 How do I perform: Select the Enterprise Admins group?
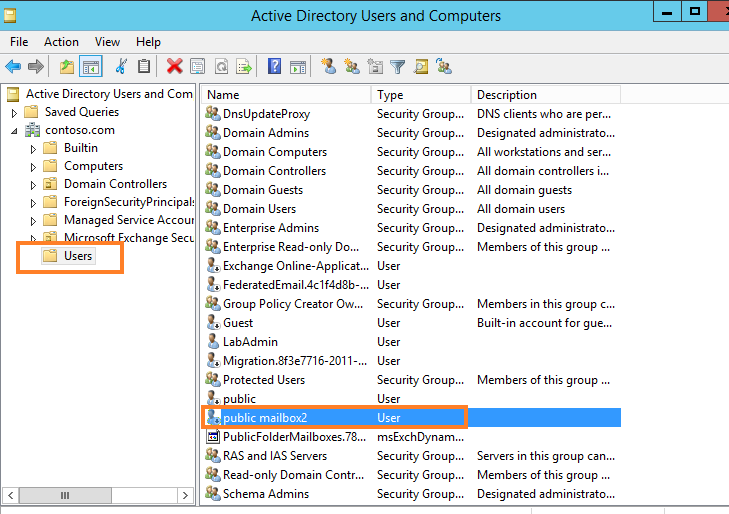271,228
